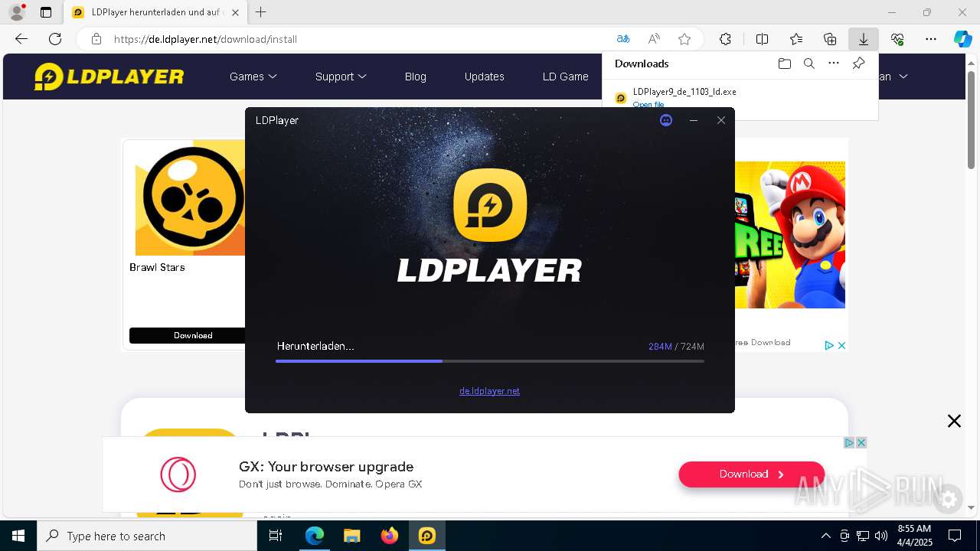Open more options in Downloads panel

[834, 64]
